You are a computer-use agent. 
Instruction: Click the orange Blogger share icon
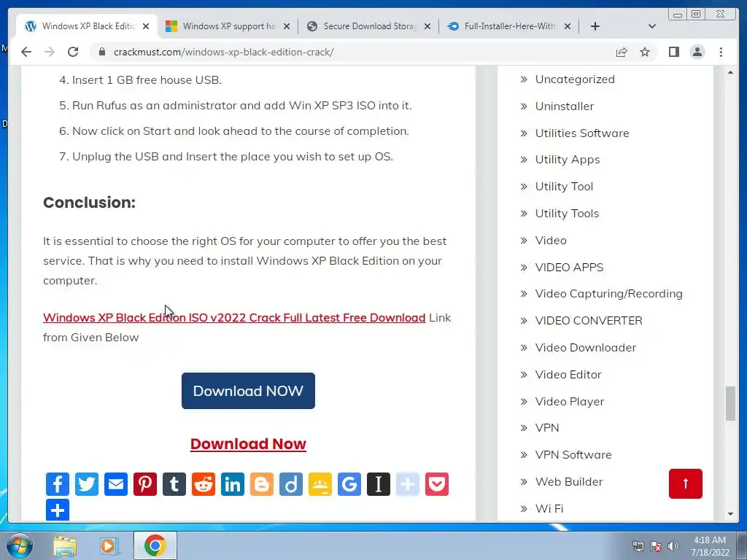click(262, 484)
